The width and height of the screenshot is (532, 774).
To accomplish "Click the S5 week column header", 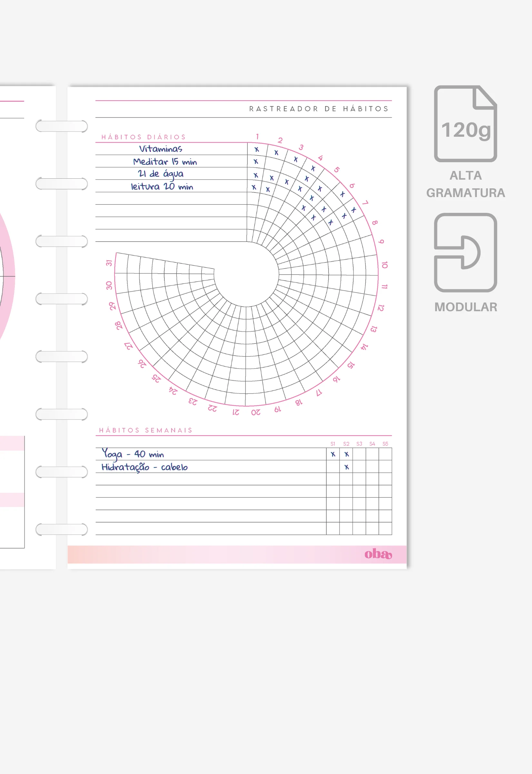I will coord(385,444).
